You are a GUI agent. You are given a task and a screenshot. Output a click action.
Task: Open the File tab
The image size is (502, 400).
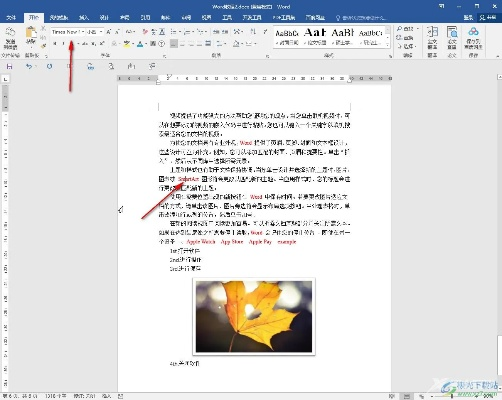click(x=11, y=17)
